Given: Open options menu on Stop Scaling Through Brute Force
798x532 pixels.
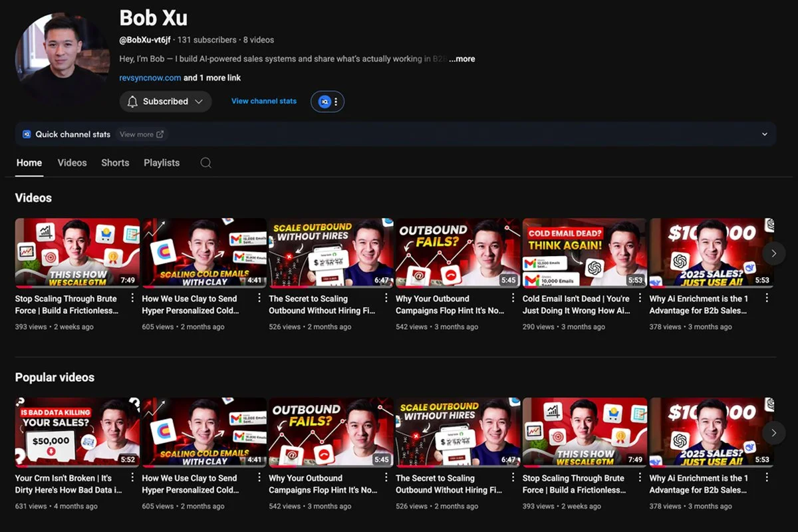Looking at the screenshot, I should pos(132,299).
